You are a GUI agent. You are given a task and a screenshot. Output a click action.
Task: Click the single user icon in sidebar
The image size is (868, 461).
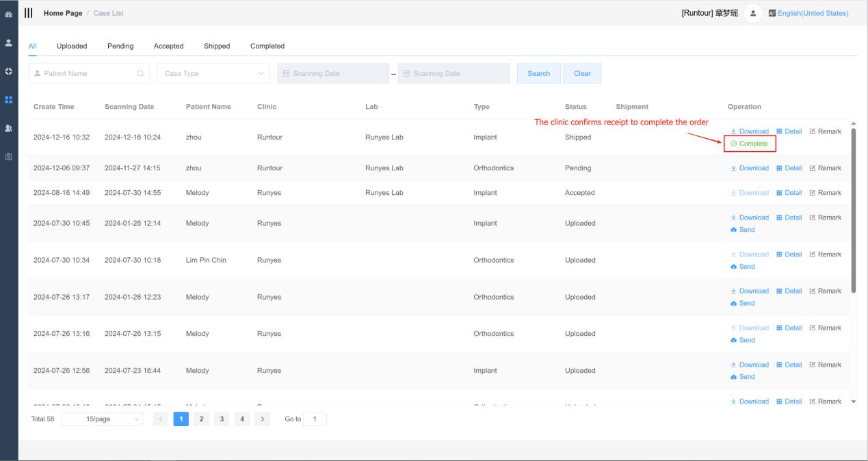[9, 42]
